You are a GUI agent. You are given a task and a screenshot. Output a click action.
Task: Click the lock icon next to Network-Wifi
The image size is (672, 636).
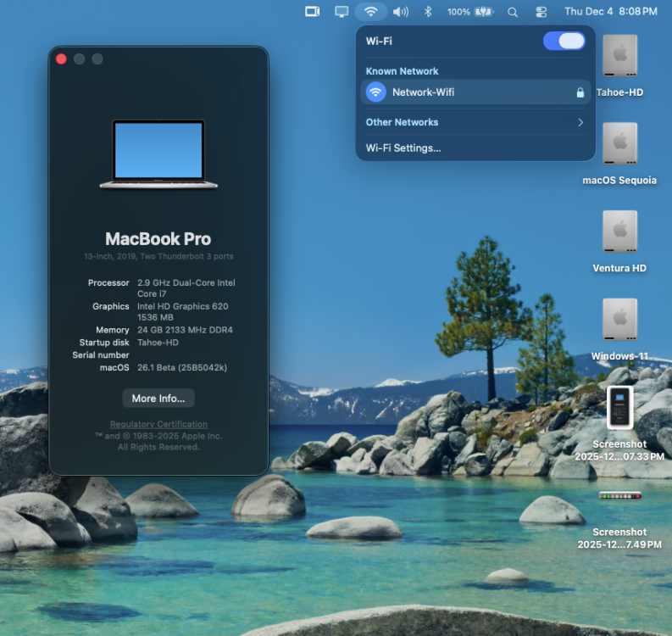coord(580,92)
